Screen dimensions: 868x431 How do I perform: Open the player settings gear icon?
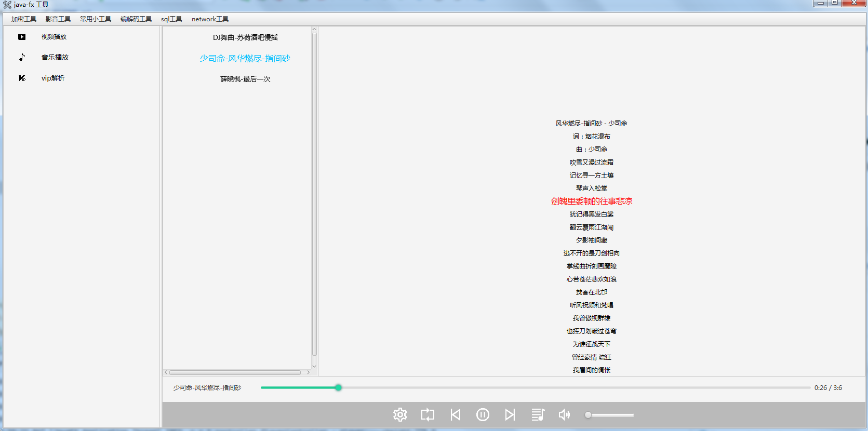click(400, 414)
